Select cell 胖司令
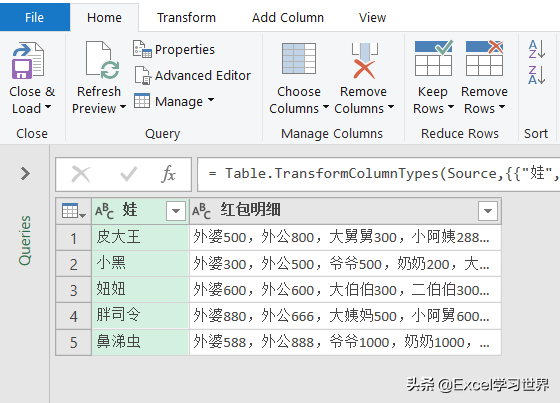Viewport: 560px width, 403px height. click(140, 316)
